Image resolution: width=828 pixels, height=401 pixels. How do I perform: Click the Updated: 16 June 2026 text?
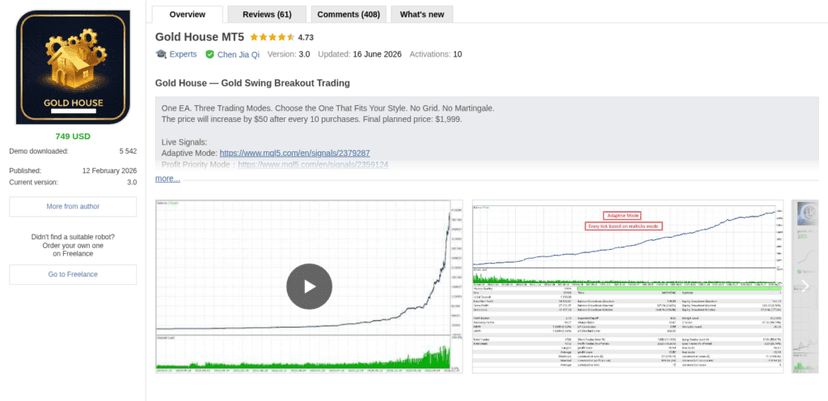(x=360, y=54)
